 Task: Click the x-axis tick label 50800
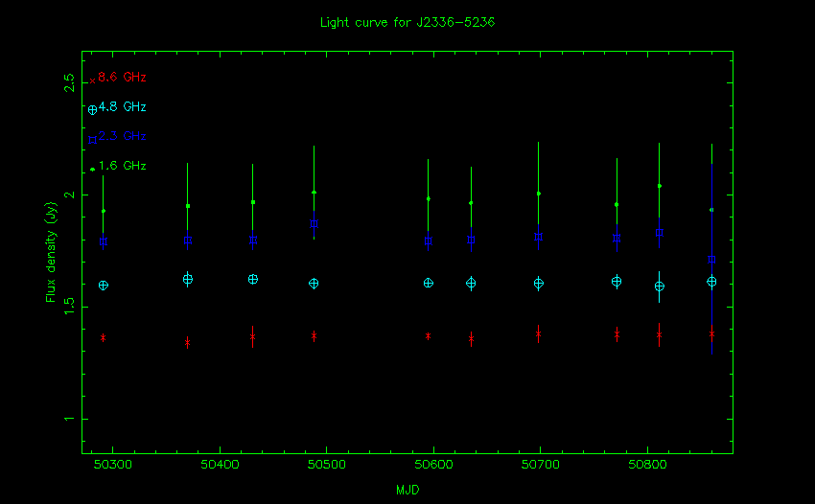click(647, 465)
